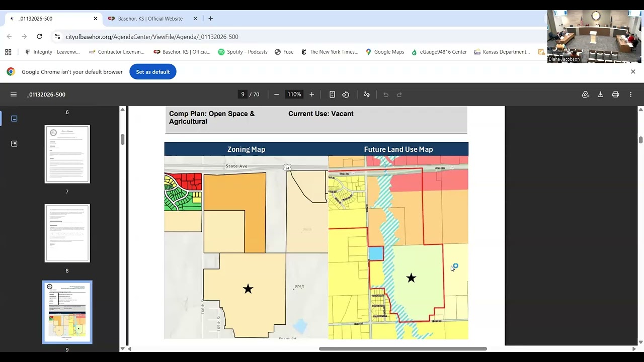Screen dimensions: 644x362
Task: Show thumbnails view in sidebar
Action: click(14, 119)
